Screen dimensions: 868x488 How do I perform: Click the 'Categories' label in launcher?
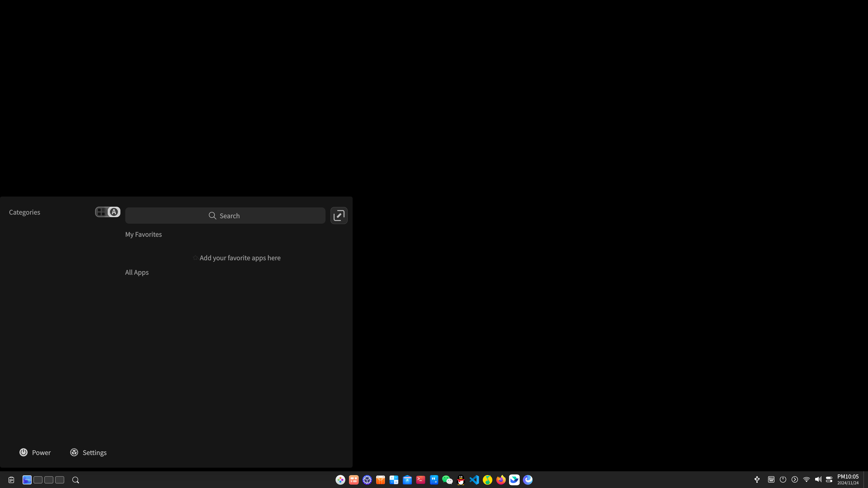(x=25, y=212)
